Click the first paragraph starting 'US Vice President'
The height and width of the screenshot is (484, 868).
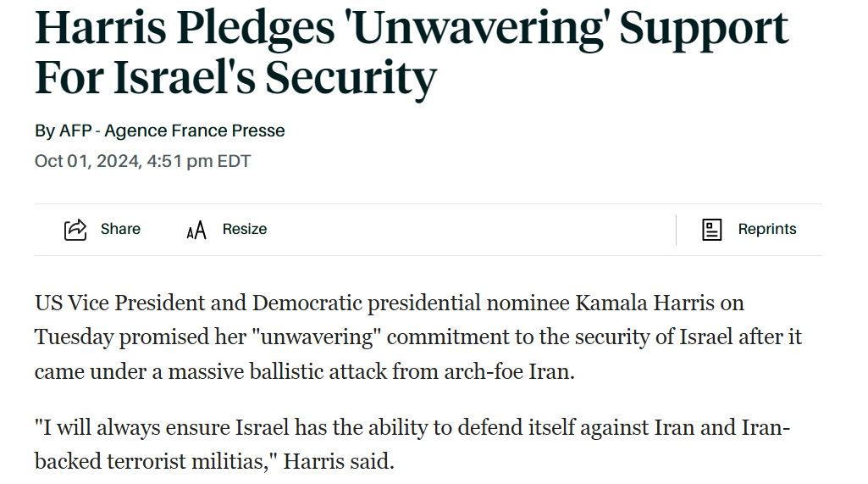[418, 337]
